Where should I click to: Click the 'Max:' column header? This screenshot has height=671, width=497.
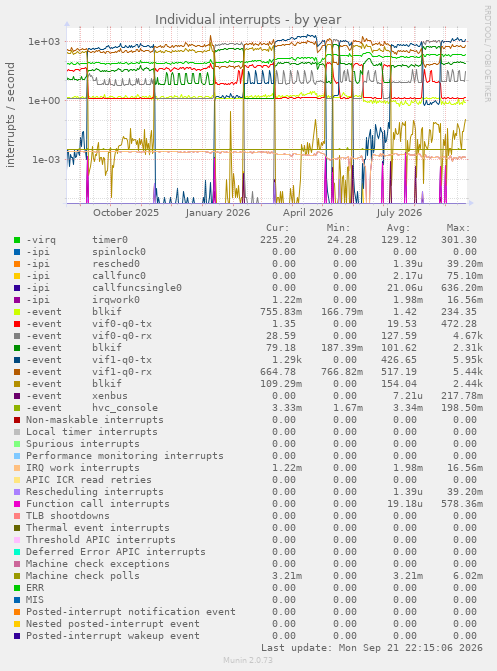[x=458, y=228]
